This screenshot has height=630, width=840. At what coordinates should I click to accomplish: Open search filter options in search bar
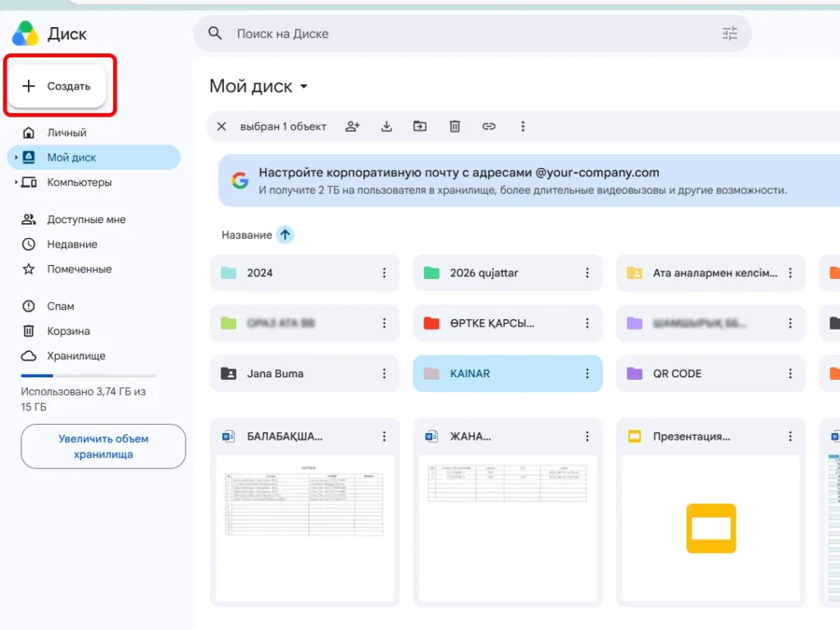click(729, 34)
